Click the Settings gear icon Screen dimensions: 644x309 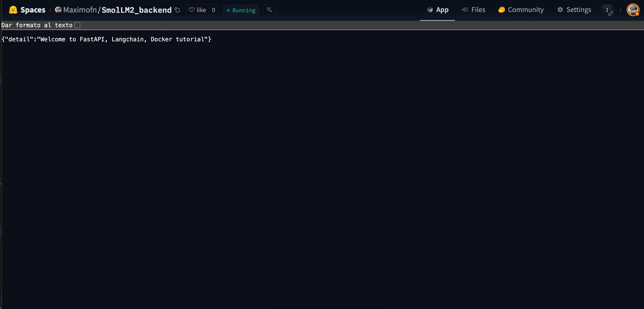(560, 10)
